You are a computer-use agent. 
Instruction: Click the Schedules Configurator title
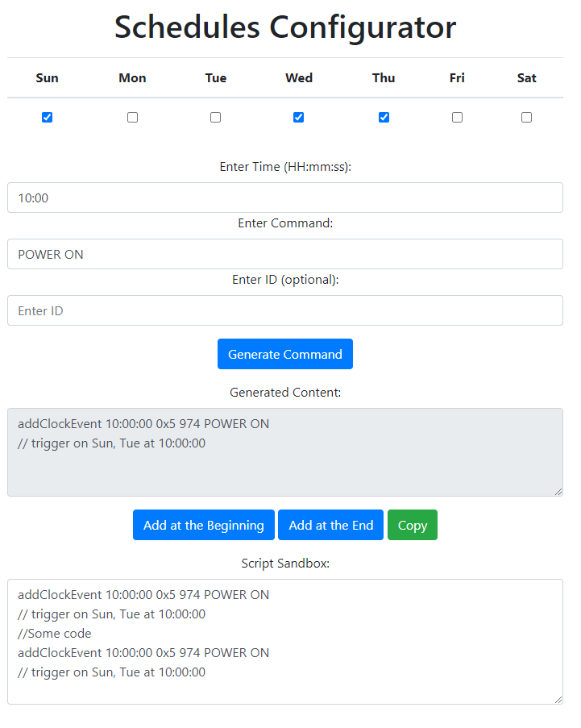(x=285, y=27)
